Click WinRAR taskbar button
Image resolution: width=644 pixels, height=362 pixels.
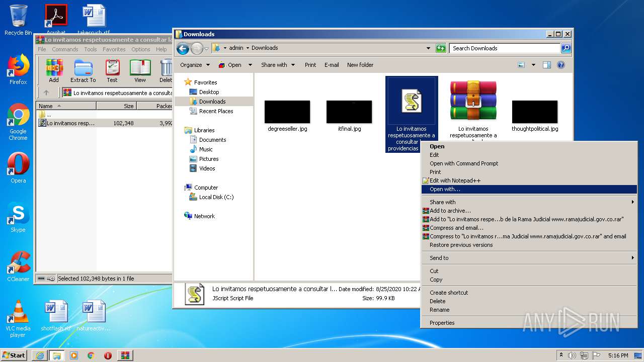(125, 355)
